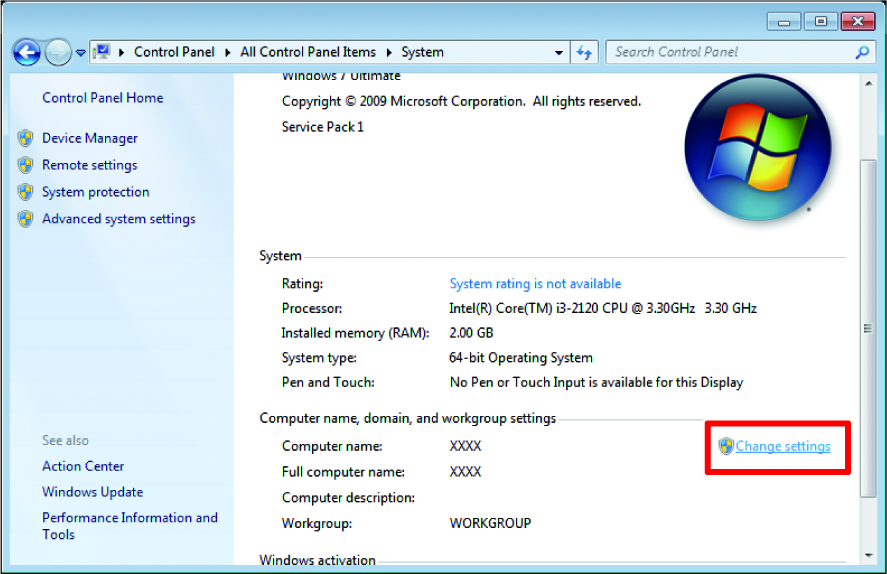887x574 pixels.
Task: Click the WORKGROUP value
Action: pos(490,523)
